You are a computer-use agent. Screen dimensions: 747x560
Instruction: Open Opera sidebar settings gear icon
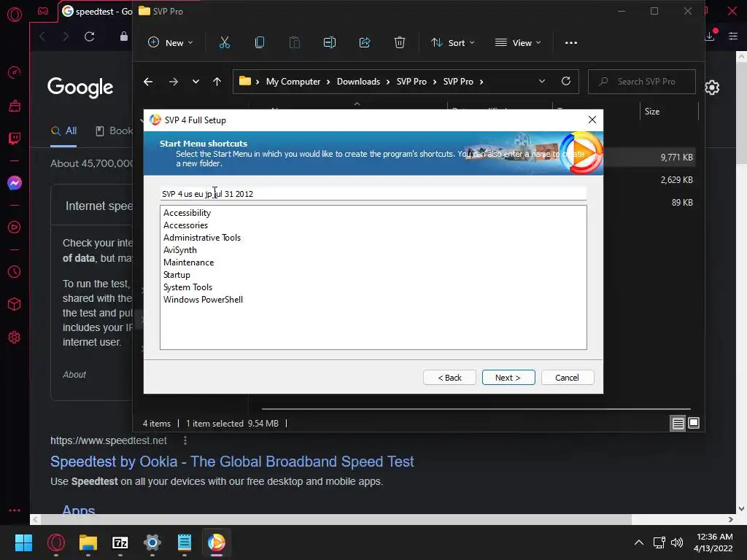[x=15, y=338]
